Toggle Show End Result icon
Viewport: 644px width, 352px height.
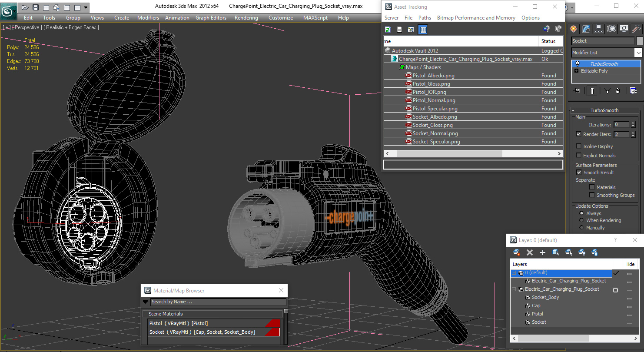(592, 90)
